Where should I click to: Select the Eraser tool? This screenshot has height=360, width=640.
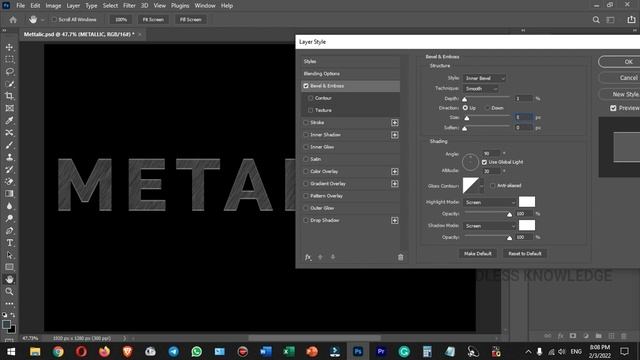pyautogui.click(x=9, y=182)
